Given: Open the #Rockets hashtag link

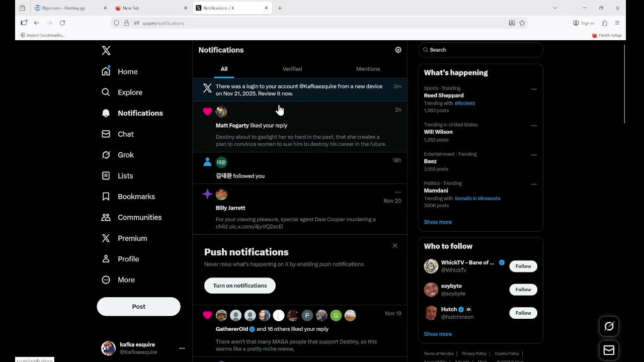Looking at the screenshot, I should [464, 103].
